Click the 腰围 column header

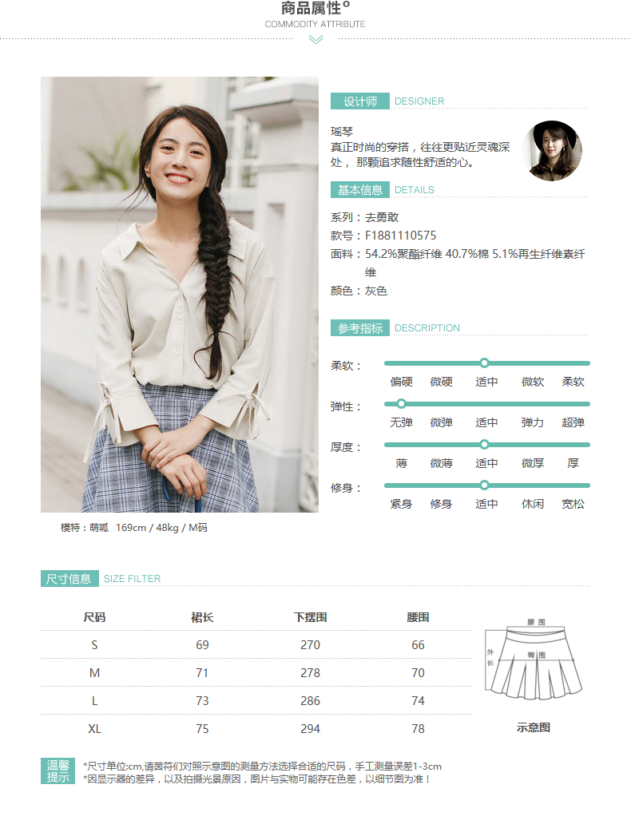pos(419,617)
